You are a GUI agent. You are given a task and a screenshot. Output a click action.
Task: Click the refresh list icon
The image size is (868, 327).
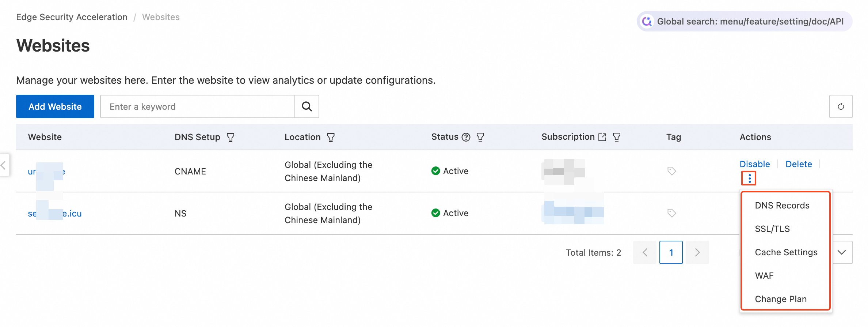tap(841, 106)
